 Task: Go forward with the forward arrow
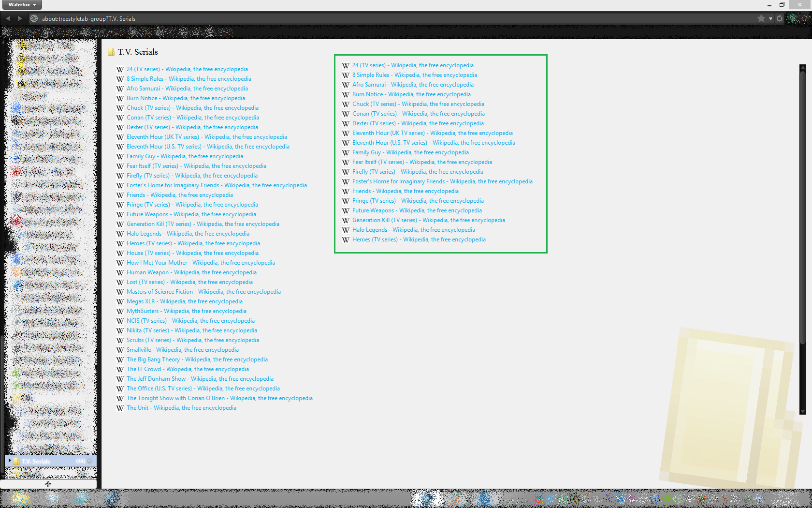tap(20, 18)
